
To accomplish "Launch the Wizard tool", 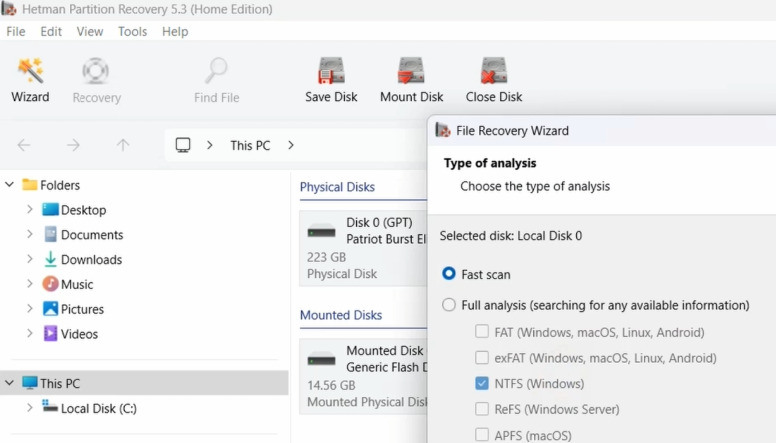I will [30, 80].
